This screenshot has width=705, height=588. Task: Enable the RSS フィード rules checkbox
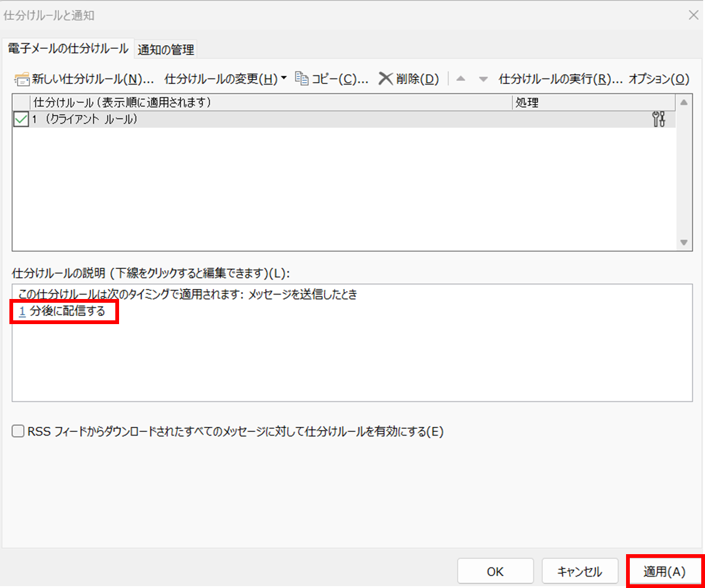point(19,431)
